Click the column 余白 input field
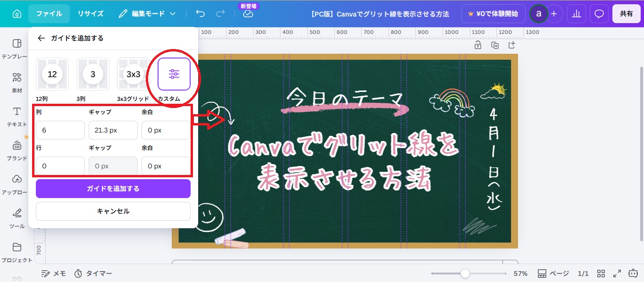 click(166, 130)
